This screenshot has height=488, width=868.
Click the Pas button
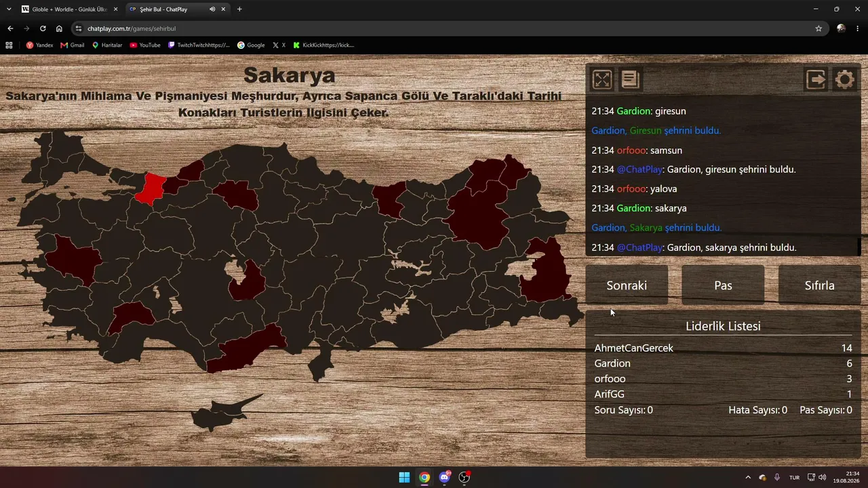tap(723, 285)
